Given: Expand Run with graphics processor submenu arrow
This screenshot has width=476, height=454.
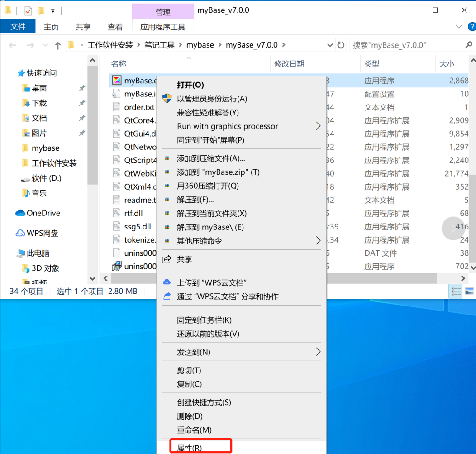Looking at the screenshot, I should 318,126.
